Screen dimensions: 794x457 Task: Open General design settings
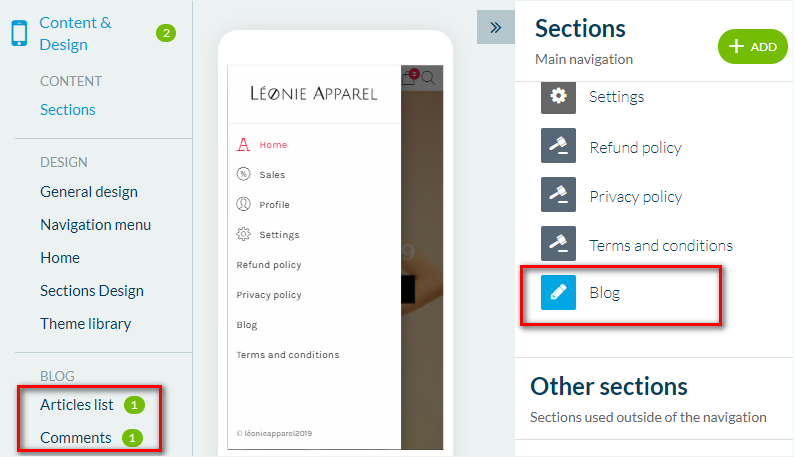click(x=89, y=192)
